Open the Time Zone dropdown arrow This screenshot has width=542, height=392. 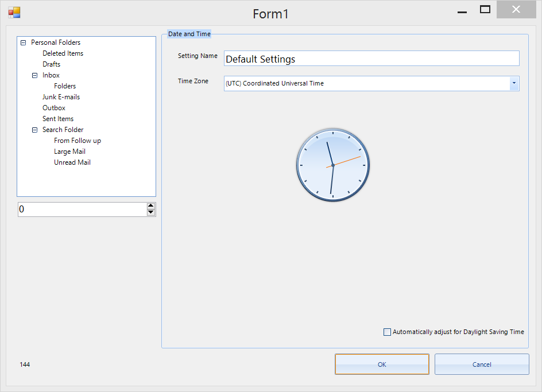(514, 83)
